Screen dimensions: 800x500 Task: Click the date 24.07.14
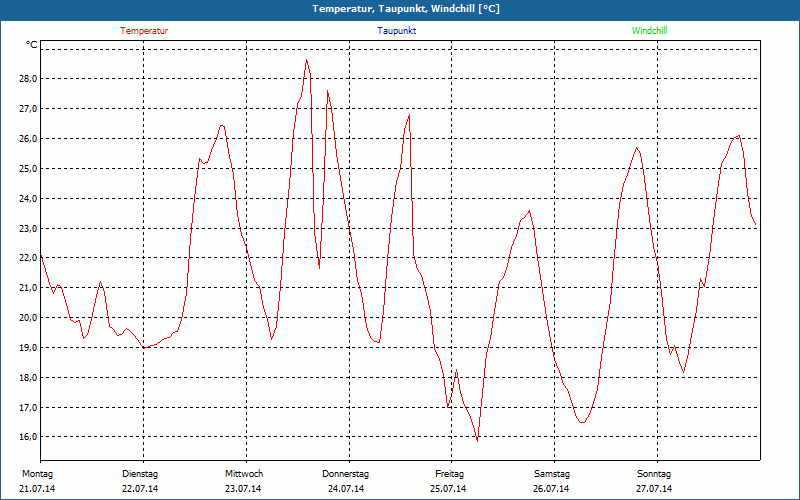[346, 489]
